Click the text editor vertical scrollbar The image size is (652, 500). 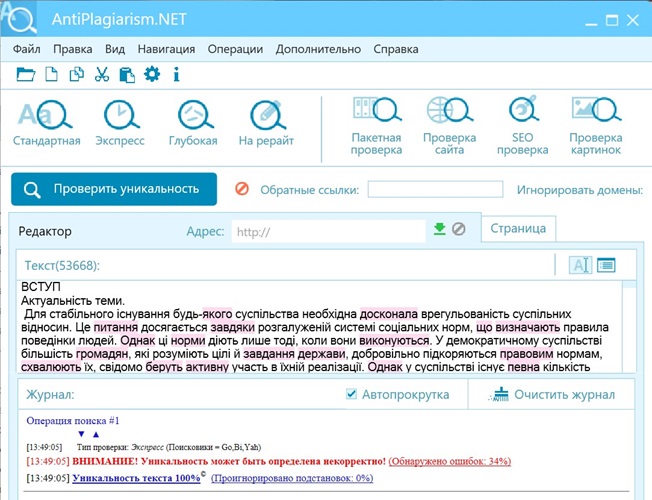tap(629, 327)
